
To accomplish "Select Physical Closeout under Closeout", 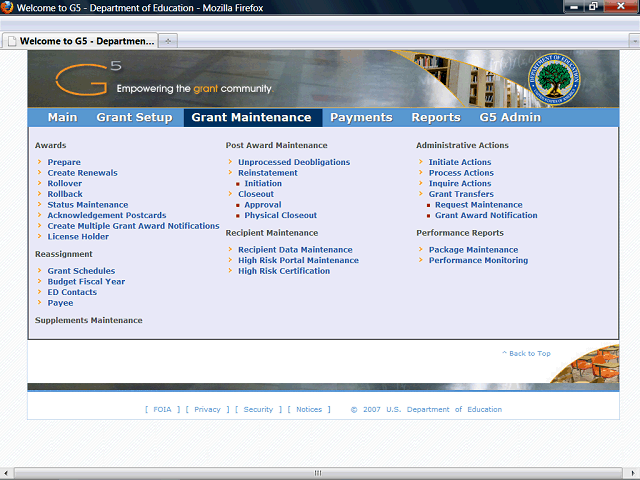I will point(280,215).
